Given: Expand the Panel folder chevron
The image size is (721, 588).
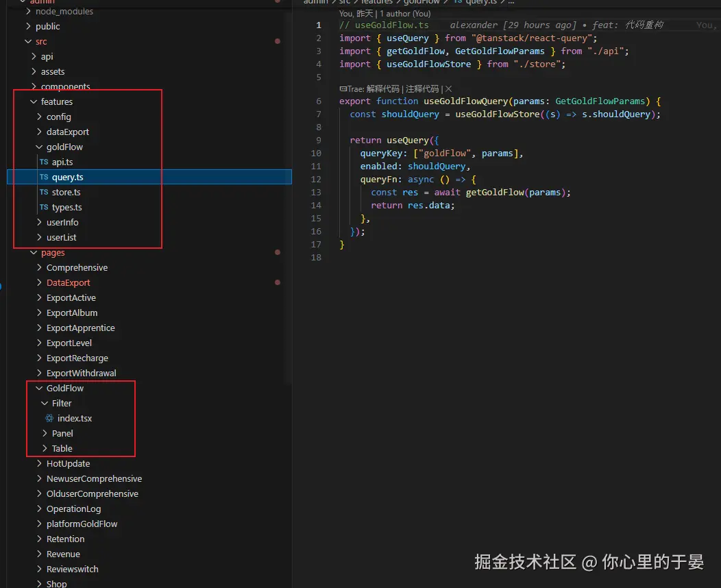Looking at the screenshot, I should click(x=45, y=434).
